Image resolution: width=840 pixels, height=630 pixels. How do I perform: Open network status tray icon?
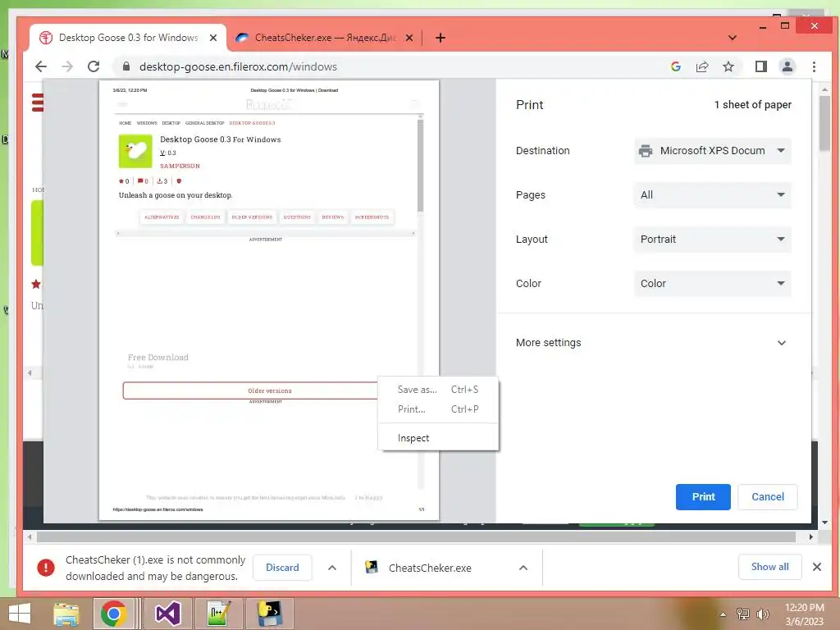743,614
